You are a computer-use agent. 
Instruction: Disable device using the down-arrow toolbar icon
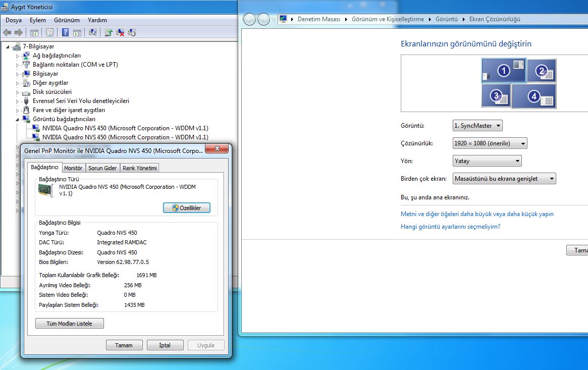132,33
